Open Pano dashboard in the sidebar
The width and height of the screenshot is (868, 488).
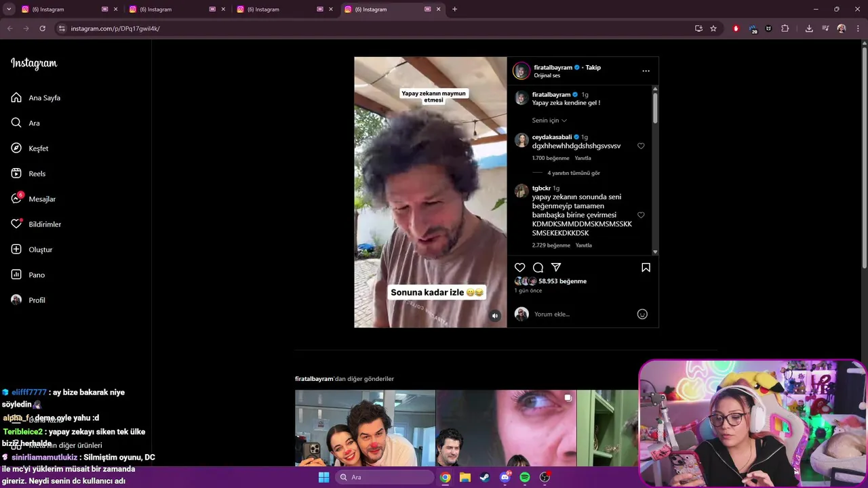[x=28, y=274]
